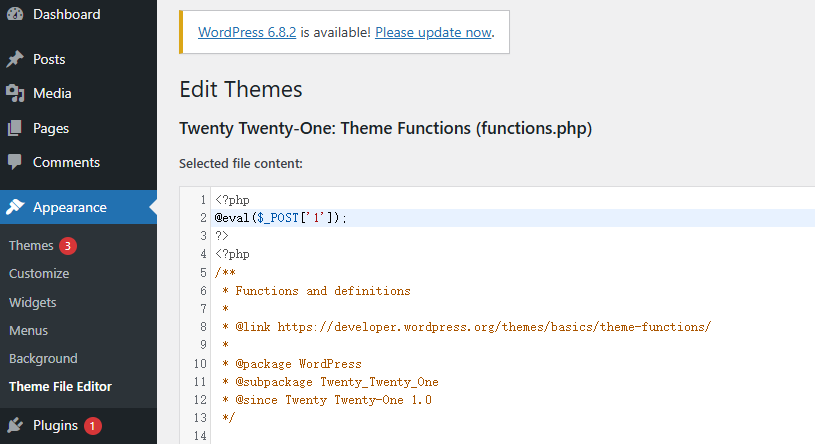
Task: Click line number 2 in the gutter
Action: (x=203, y=218)
